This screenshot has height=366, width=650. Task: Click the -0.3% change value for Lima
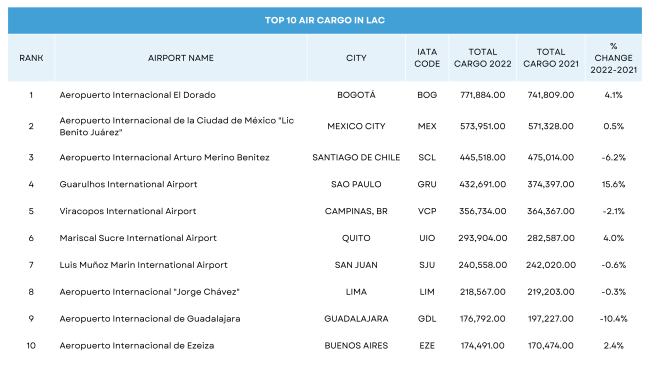point(614,292)
